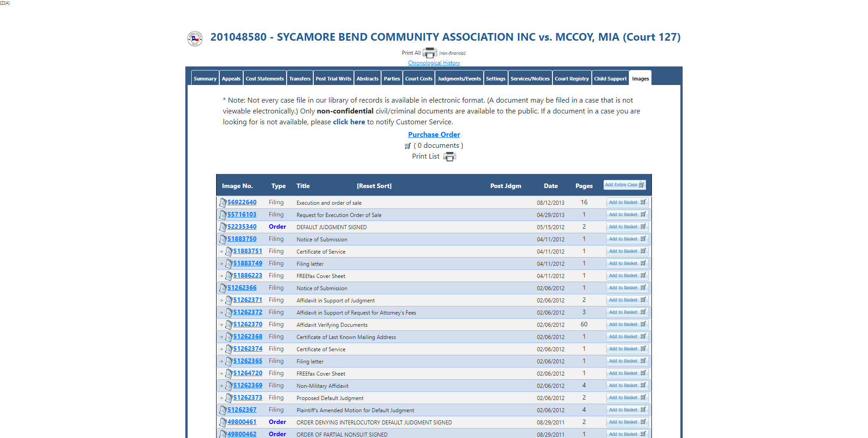Click the [Reset Sort] header link

coord(374,186)
